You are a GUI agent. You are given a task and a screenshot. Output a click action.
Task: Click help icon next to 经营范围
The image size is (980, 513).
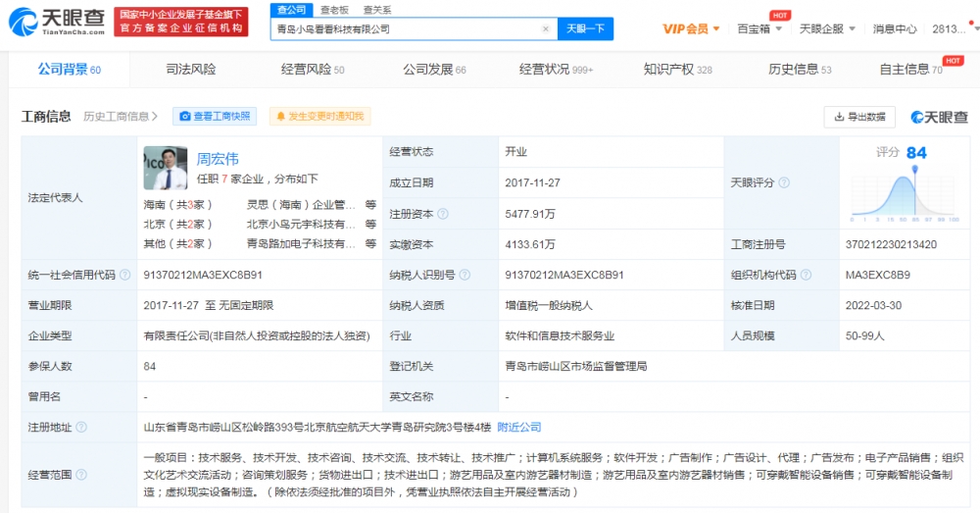click(x=81, y=475)
